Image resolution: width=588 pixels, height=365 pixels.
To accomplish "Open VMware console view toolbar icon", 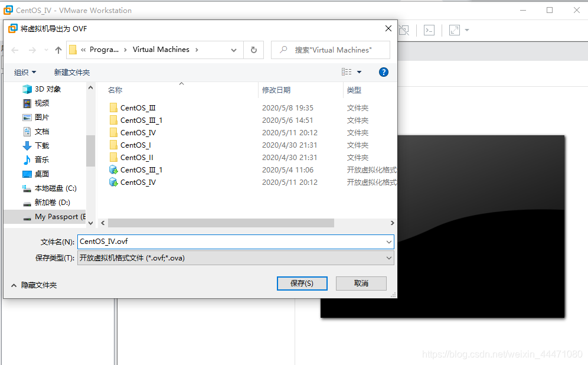I will [429, 30].
